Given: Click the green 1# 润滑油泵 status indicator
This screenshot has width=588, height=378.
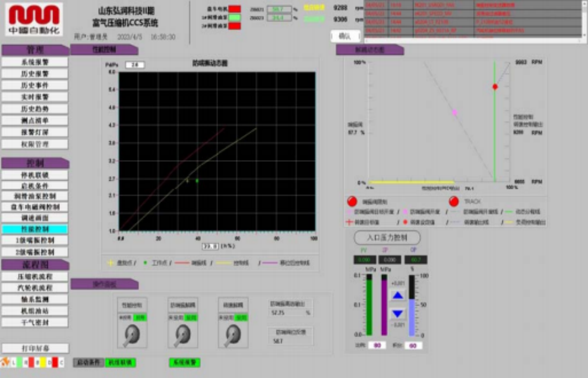Looking at the screenshot, I should click(x=235, y=18).
